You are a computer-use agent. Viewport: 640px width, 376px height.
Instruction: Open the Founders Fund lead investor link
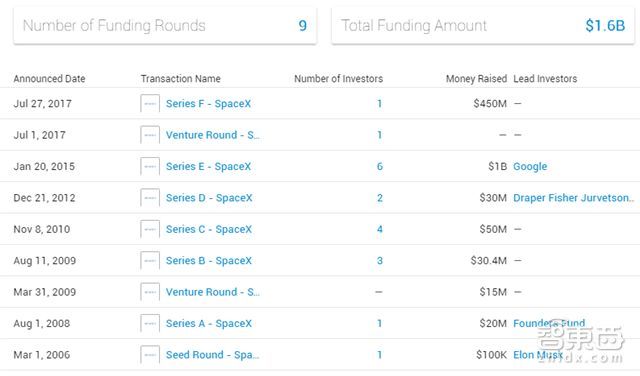click(549, 323)
